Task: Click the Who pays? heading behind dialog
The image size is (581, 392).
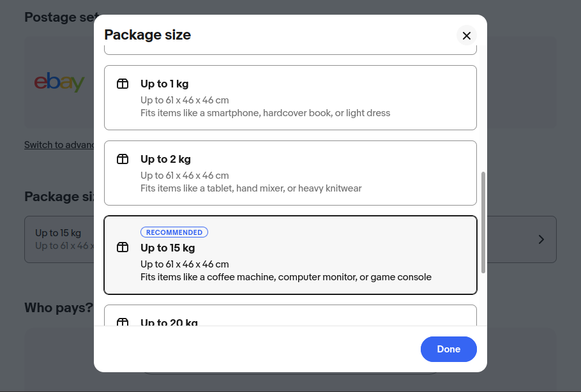Action: tap(59, 308)
